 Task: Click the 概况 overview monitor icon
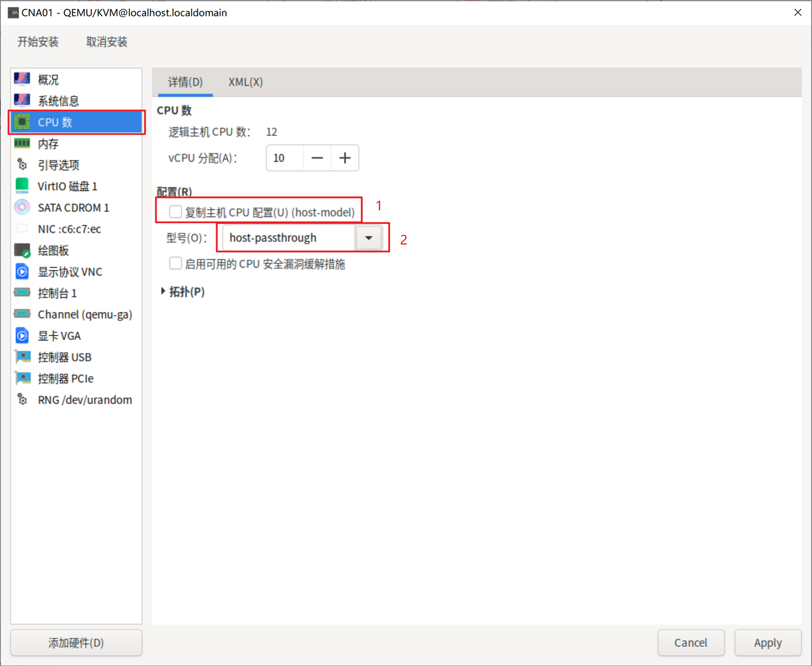(22, 79)
